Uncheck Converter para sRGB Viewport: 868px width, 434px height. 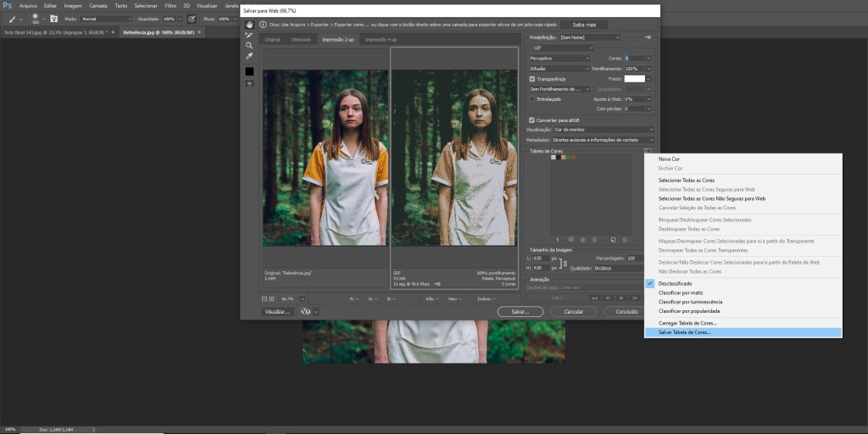[x=532, y=120]
